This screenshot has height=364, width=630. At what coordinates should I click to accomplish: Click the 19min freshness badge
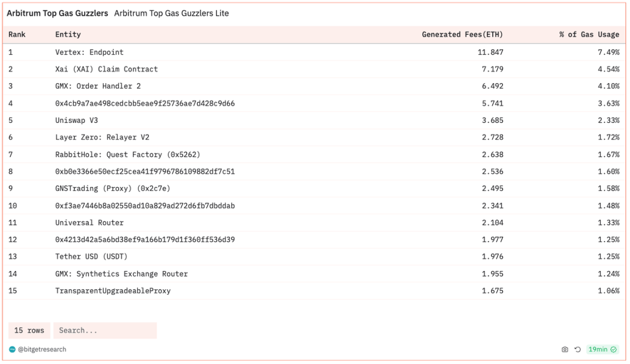pos(598,350)
